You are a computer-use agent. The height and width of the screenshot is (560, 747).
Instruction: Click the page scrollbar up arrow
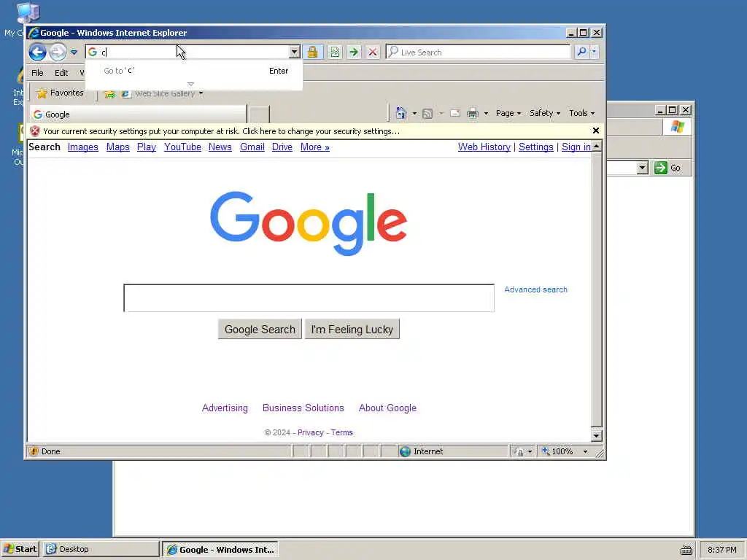(x=597, y=146)
